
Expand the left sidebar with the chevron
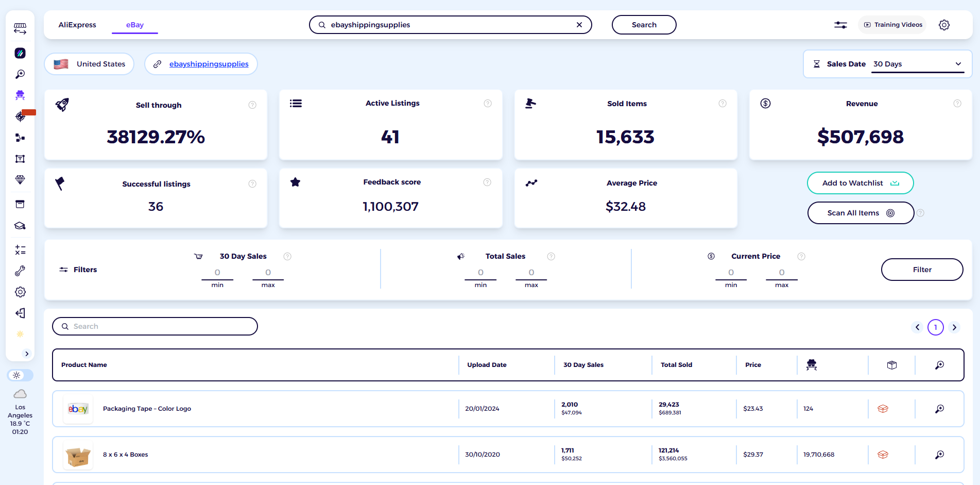(27, 354)
